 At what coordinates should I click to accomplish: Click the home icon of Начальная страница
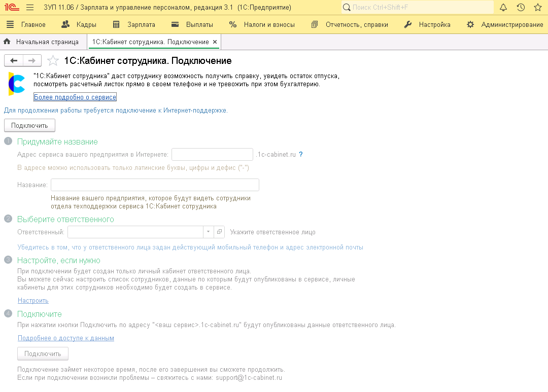(x=7, y=42)
